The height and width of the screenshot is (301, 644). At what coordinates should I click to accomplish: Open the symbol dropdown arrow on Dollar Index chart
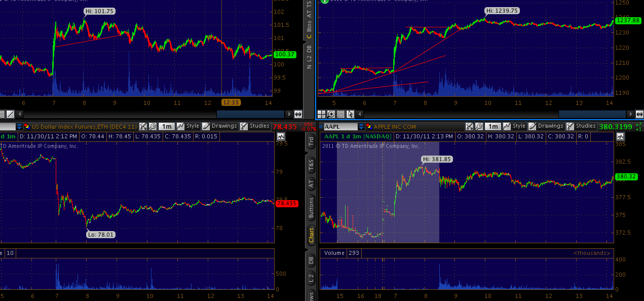point(19,126)
